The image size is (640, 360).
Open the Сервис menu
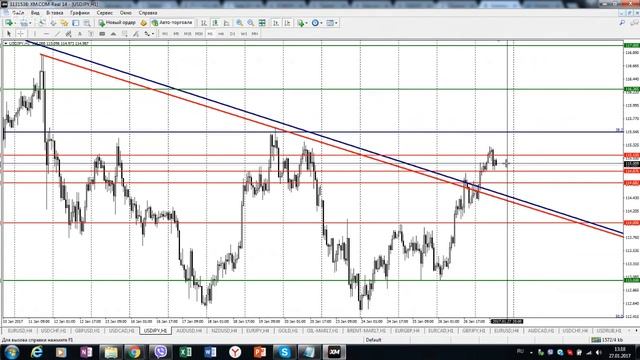(104, 13)
